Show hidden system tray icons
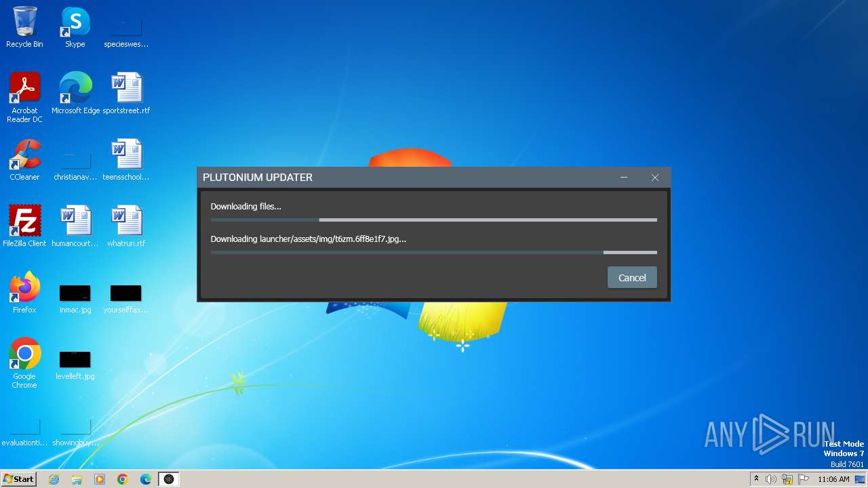868x488 pixels. tap(756, 479)
